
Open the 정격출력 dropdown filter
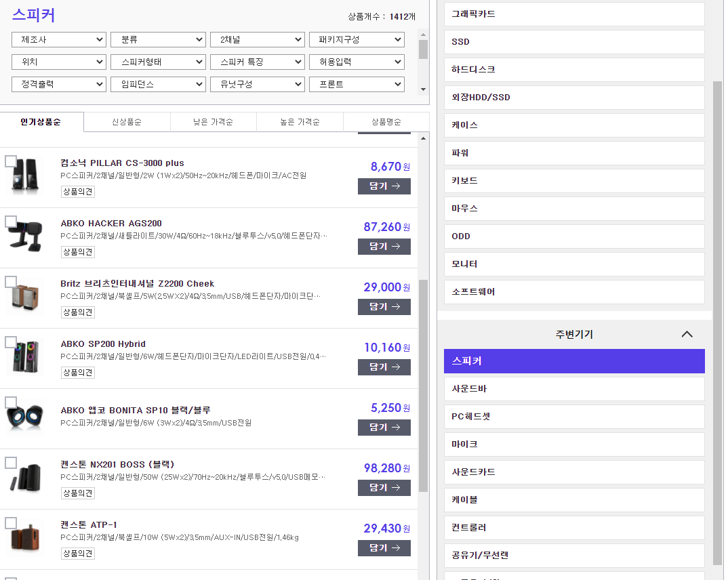point(59,84)
